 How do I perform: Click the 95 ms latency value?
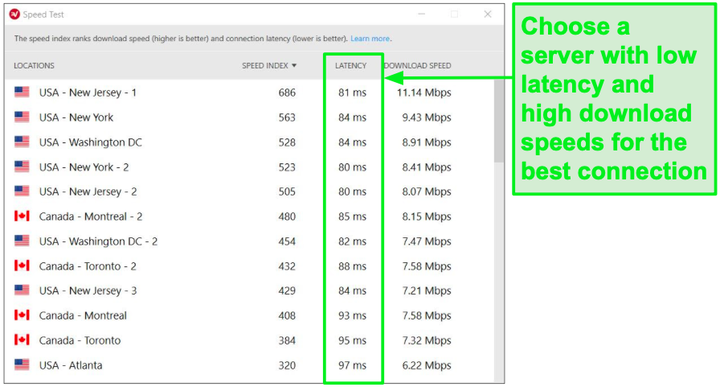click(352, 341)
